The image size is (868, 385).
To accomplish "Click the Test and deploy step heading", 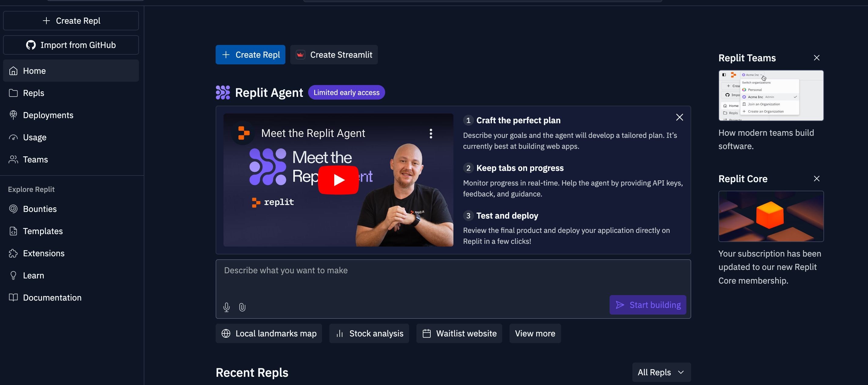I will pyautogui.click(x=507, y=215).
